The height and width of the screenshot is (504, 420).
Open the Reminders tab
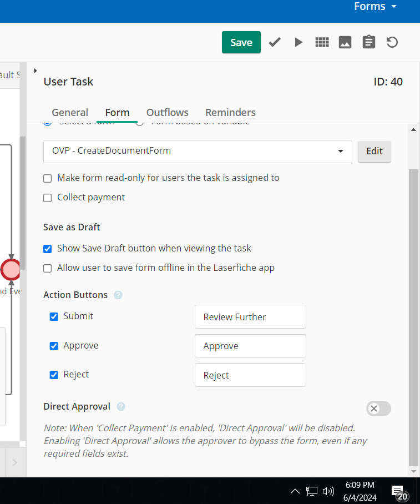pyautogui.click(x=230, y=113)
